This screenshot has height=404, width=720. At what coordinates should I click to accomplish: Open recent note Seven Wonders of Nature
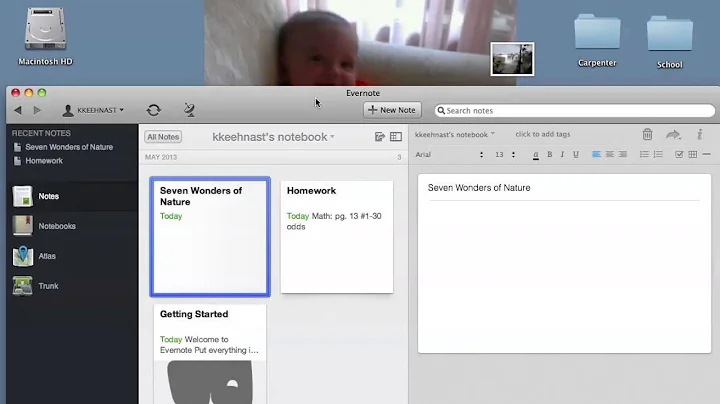(x=69, y=147)
